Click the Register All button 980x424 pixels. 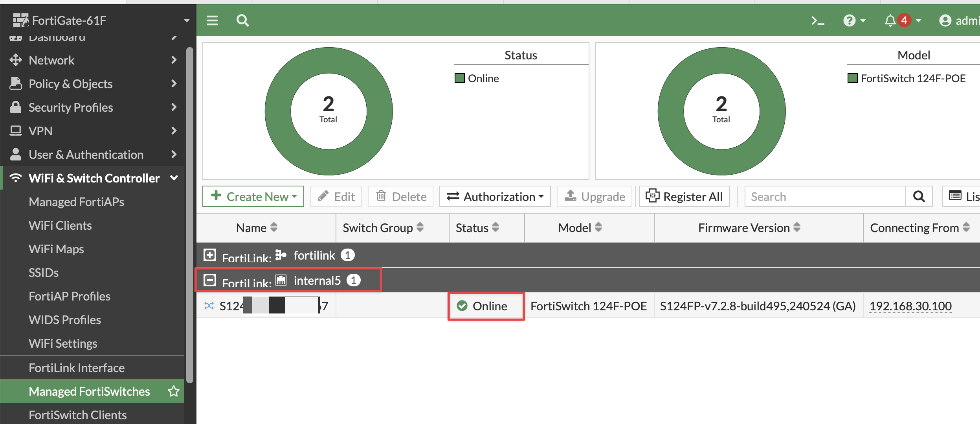pos(684,196)
